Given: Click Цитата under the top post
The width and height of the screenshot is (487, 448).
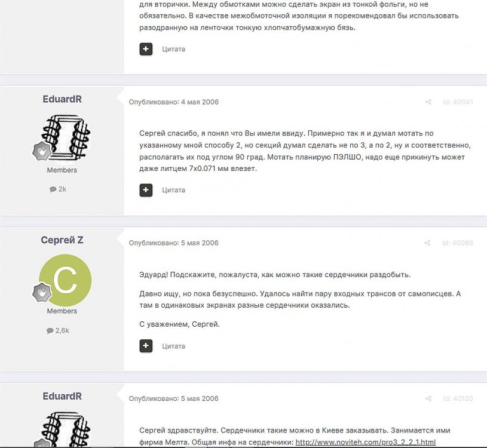Looking at the screenshot, I should 174,49.
